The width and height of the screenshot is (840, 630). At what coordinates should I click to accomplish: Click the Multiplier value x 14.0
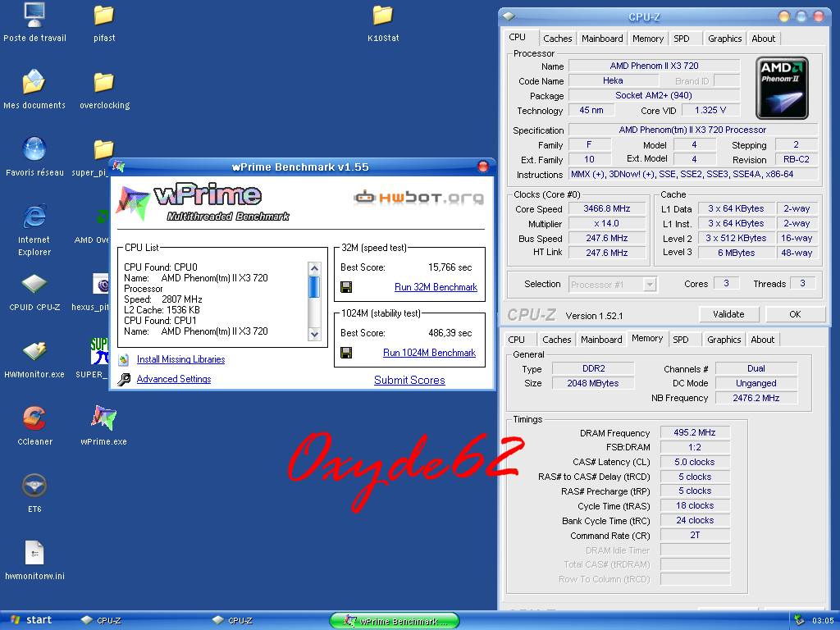[607, 223]
